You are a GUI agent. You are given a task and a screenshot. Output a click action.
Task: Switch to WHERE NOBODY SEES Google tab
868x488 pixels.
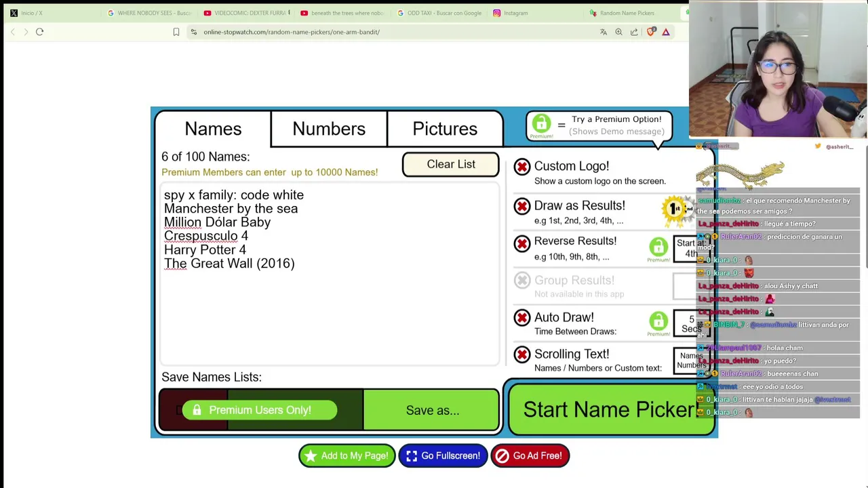point(149,13)
